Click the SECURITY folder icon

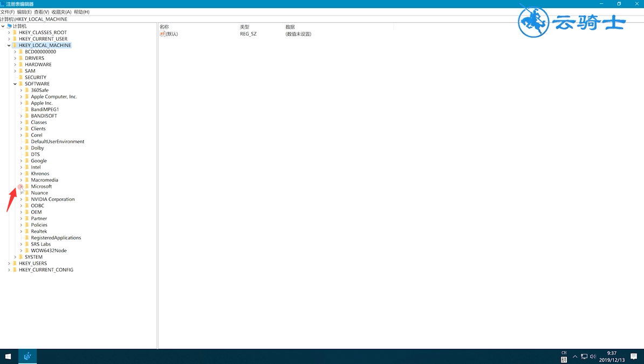click(21, 77)
